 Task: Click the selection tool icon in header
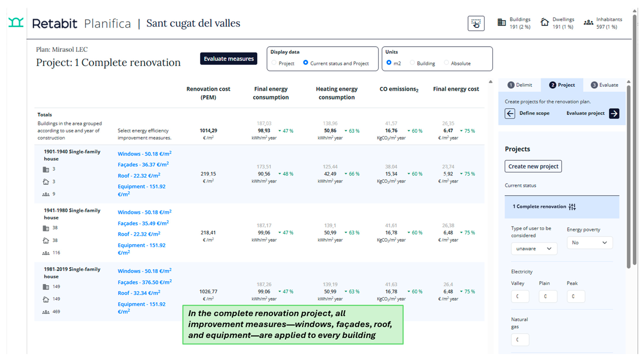pyautogui.click(x=476, y=24)
